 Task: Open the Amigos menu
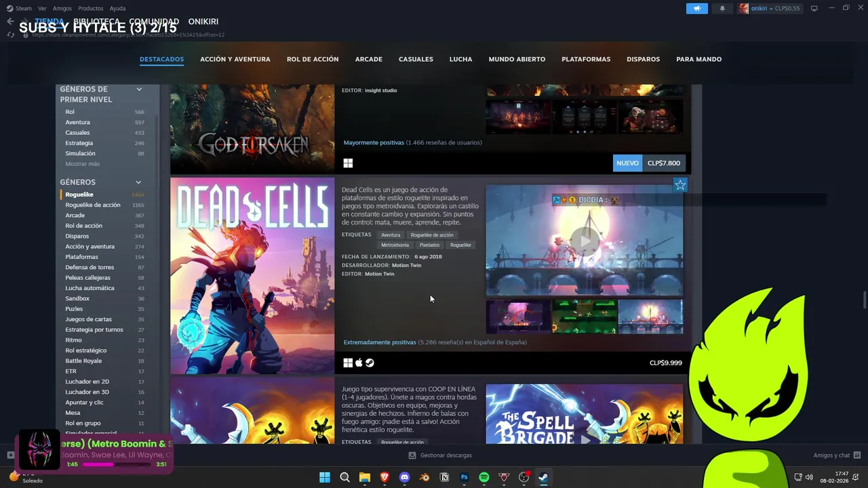click(x=62, y=8)
